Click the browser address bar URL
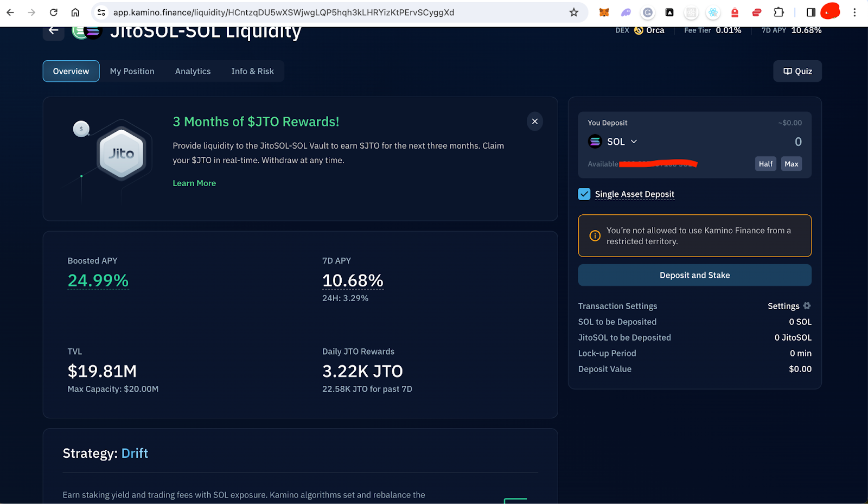The image size is (868, 504). 284,12
